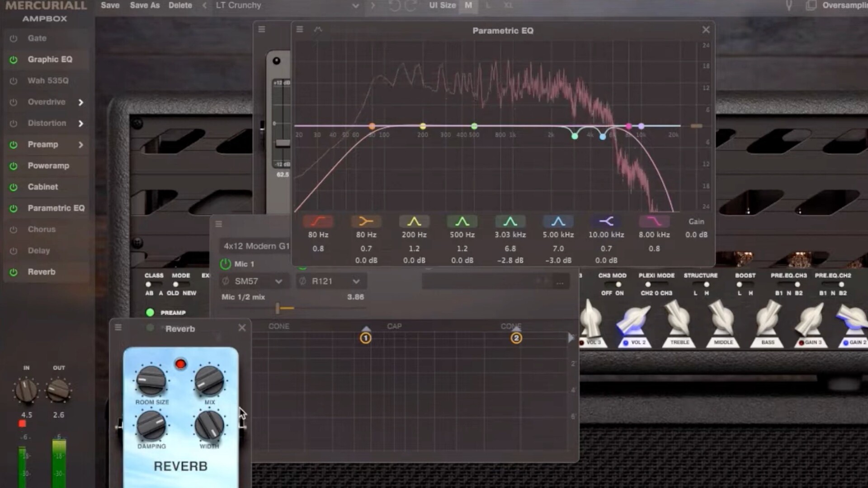Select the 500 Hz bell band icon
The width and height of the screenshot is (868, 488).
pyautogui.click(x=462, y=221)
